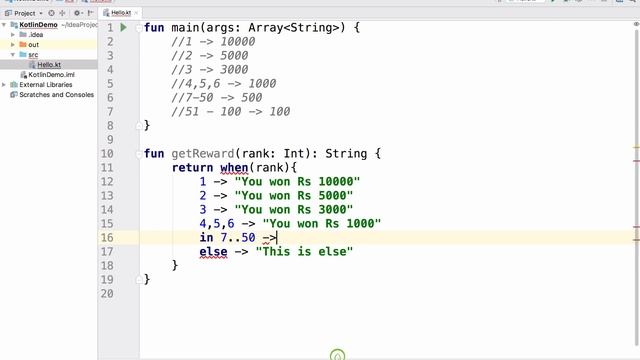Expand the .idea folder arrow
Viewport: 640px width, 360px height.
[x=13, y=35]
